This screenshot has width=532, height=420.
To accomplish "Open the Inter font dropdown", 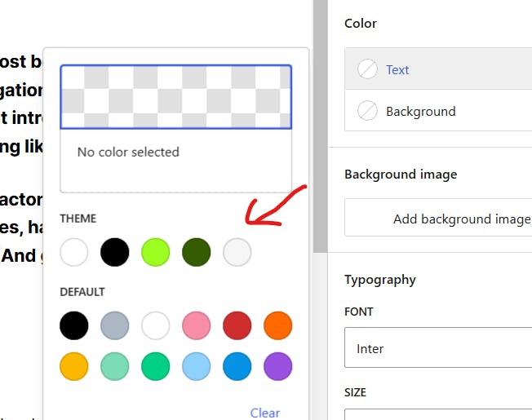I will click(437, 348).
